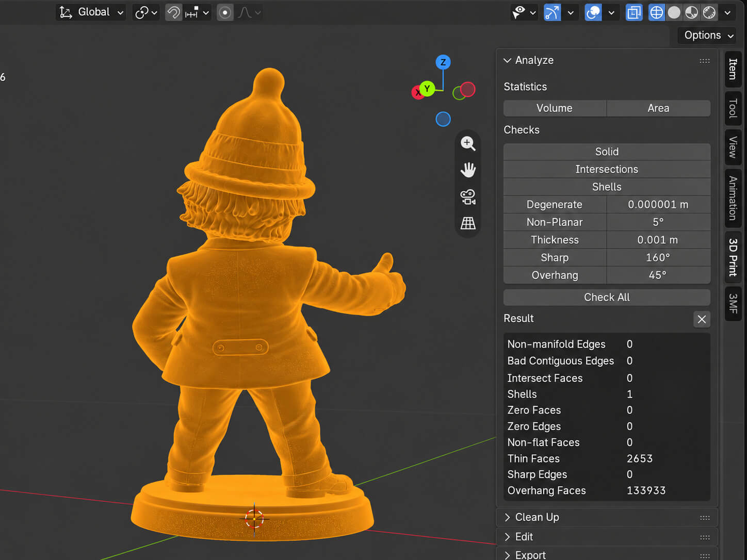Select wireframe viewport shading mode
This screenshot has width=747, height=560.
(x=656, y=12)
